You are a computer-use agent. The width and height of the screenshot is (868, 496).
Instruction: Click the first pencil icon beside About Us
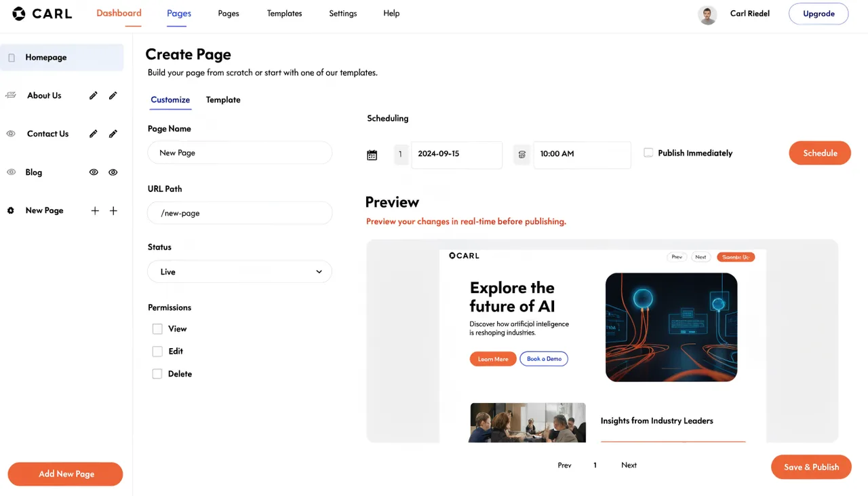click(94, 96)
